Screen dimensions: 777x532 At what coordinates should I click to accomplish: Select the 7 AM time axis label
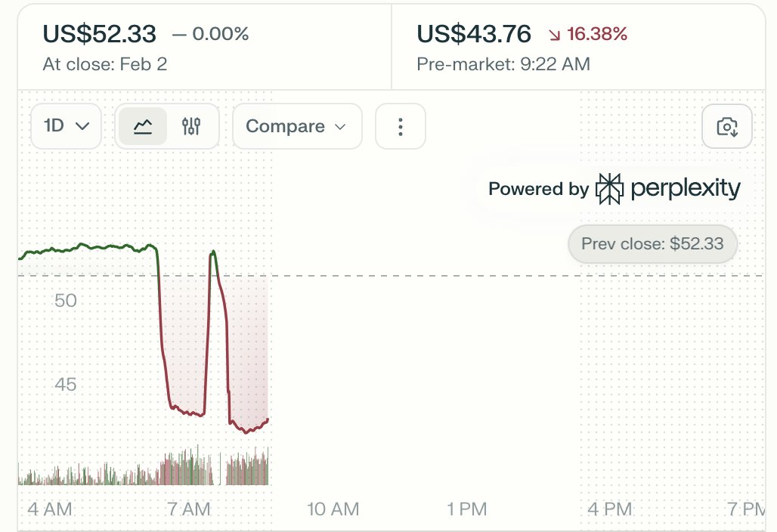(x=189, y=509)
